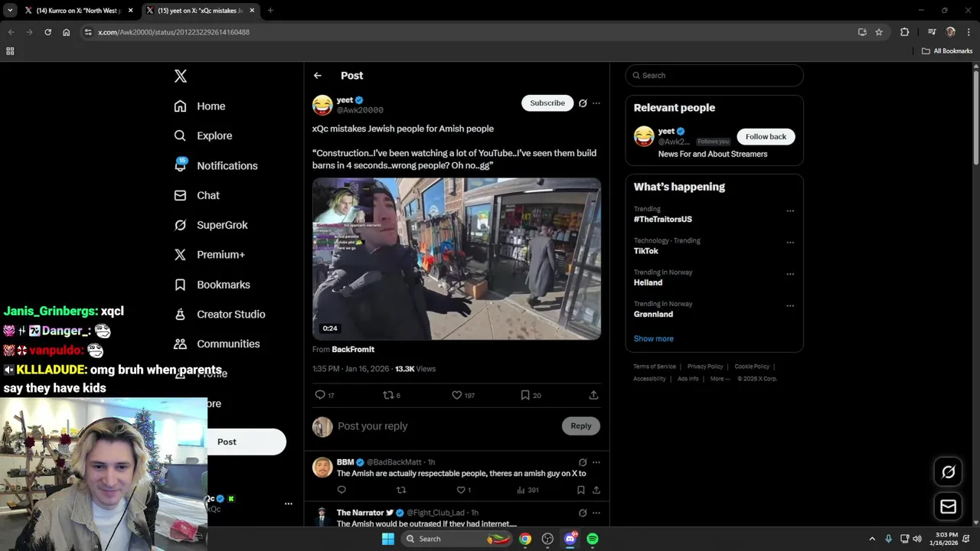Open more options for #TheTraitorsUS trend
Screen dimensions: 980x551
[x=790, y=211]
